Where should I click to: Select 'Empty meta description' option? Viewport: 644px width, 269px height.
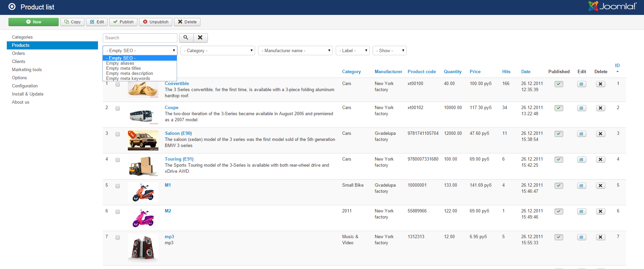tap(130, 74)
